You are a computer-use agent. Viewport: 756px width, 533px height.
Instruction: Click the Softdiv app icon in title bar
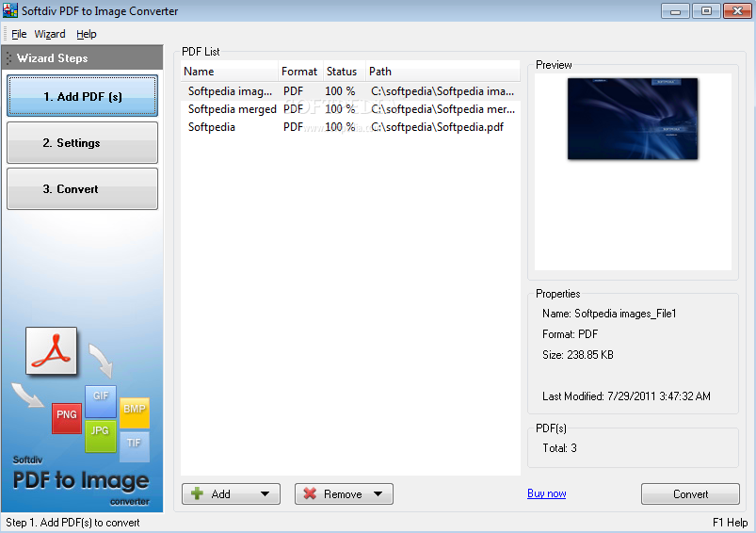pyautogui.click(x=9, y=10)
